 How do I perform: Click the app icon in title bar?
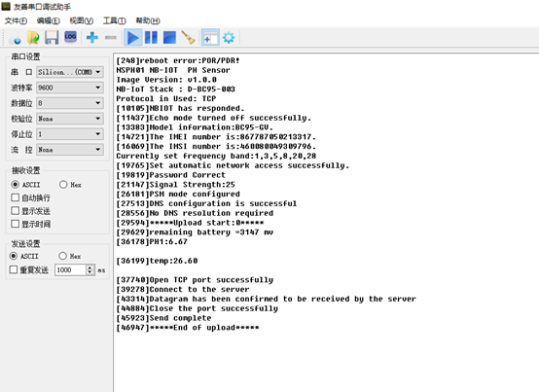point(6,6)
